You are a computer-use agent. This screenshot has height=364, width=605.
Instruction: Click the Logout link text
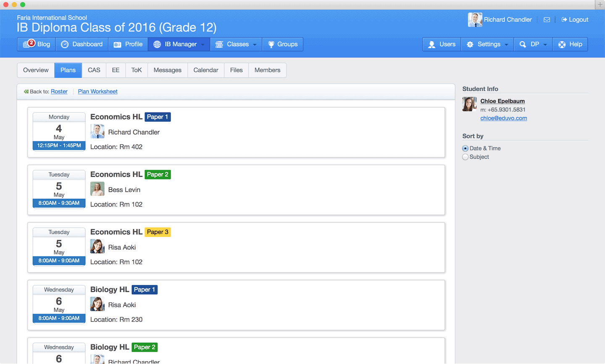579,20
